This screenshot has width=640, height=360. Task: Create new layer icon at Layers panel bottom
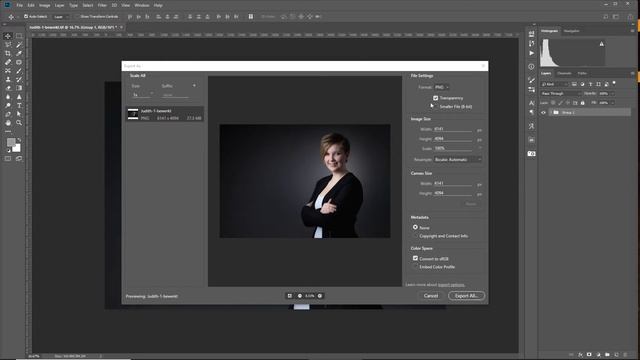point(616,355)
